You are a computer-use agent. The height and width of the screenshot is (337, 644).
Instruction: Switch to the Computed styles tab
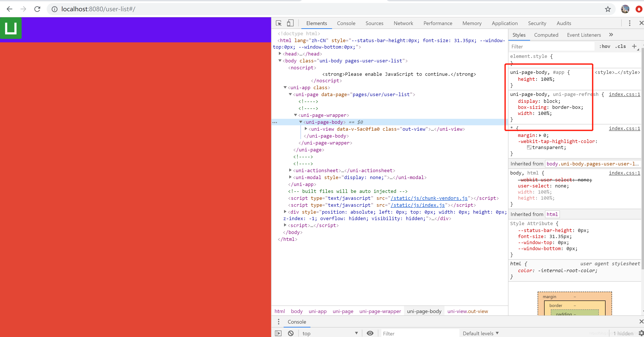pyautogui.click(x=546, y=35)
